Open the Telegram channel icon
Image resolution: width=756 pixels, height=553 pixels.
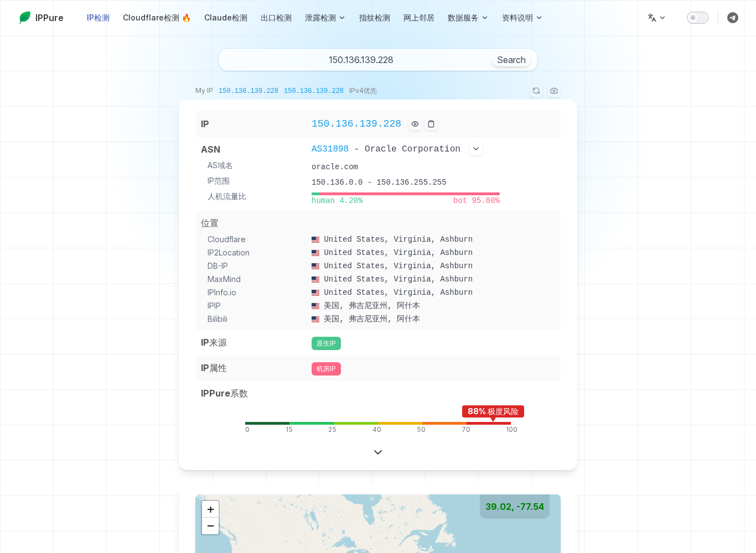click(x=733, y=18)
